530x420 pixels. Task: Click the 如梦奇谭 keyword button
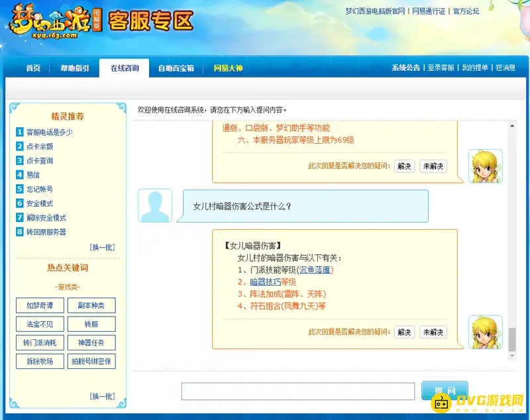tap(40, 305)
